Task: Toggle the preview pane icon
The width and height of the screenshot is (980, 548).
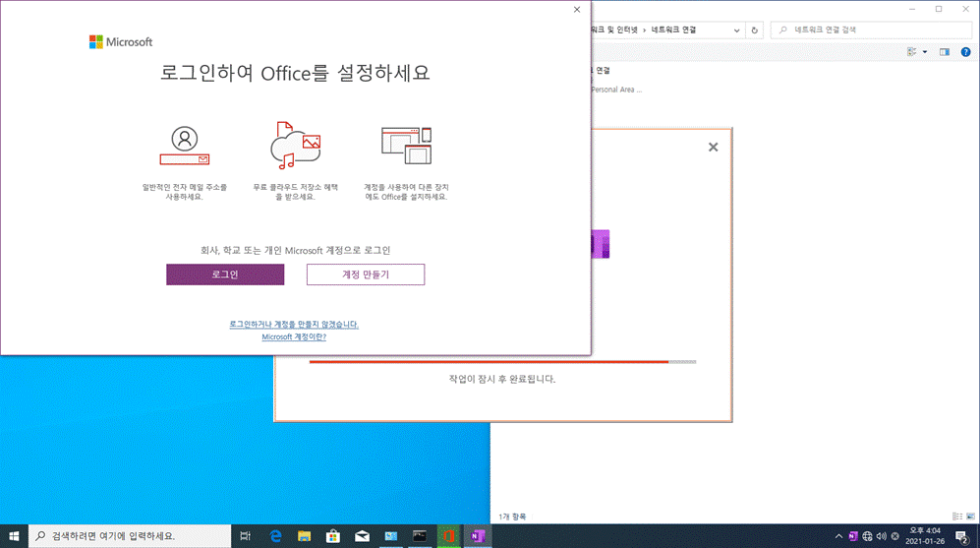Action: pos(945,52)
